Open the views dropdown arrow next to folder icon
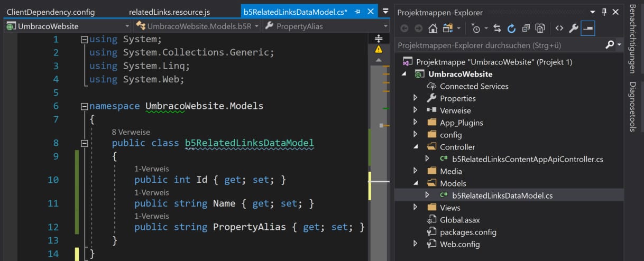 [458, 29]
